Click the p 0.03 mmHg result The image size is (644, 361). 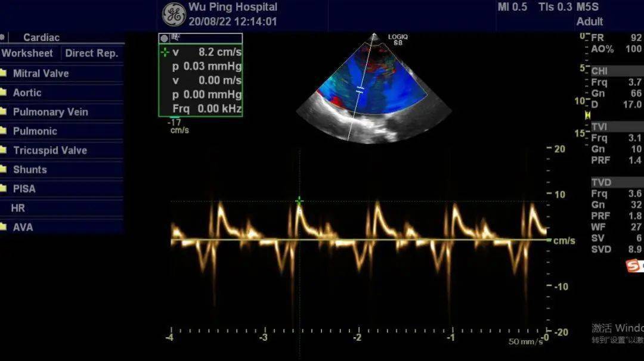[x=206, y=67]
